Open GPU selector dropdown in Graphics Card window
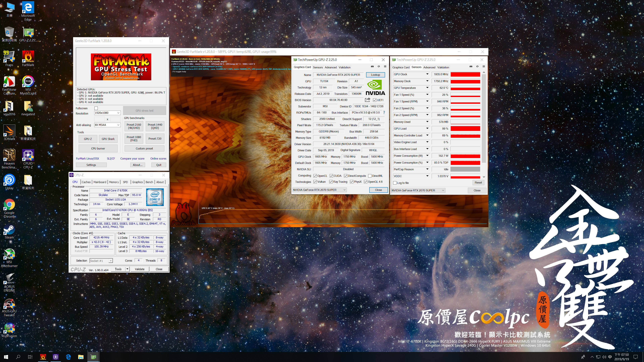This screenshot has height=362, width=644. (x=319, y=190)
